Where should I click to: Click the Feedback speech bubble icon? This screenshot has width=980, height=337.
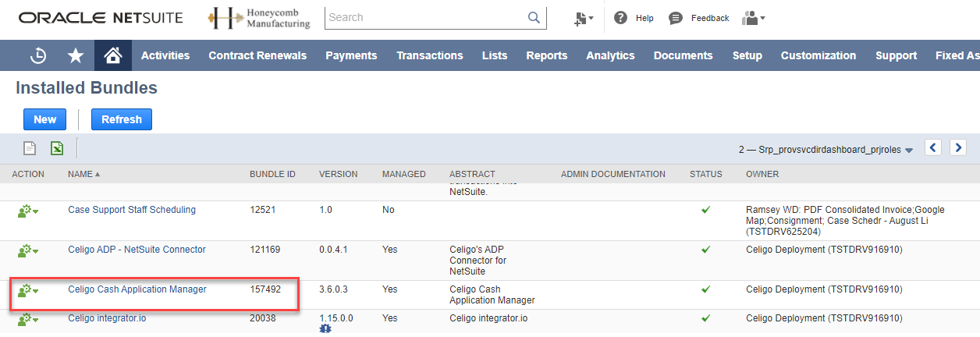[676, 18]
